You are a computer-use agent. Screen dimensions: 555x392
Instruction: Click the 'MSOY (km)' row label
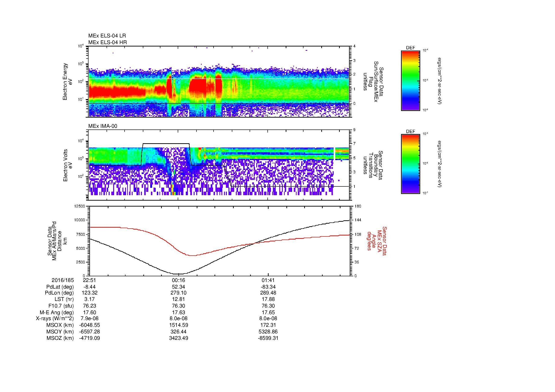pos(60,332)
